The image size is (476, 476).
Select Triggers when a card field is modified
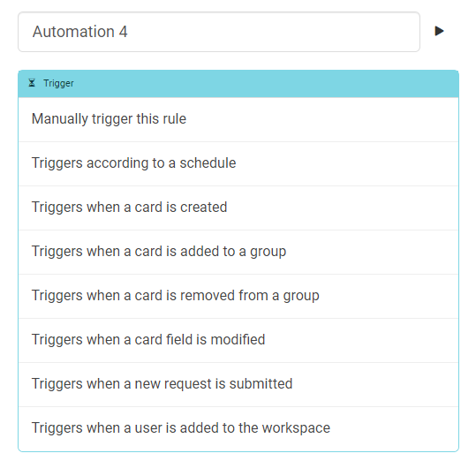(238, 340)
